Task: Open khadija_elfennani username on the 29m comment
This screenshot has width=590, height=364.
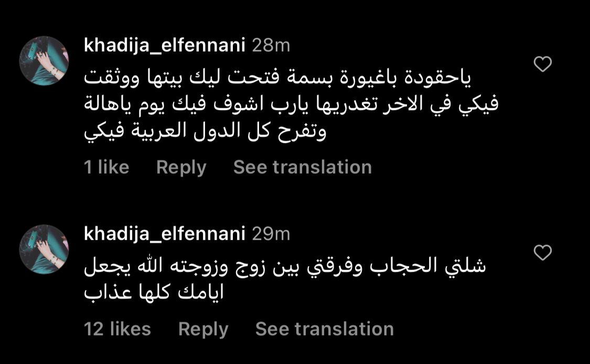Action: [164, 234]
